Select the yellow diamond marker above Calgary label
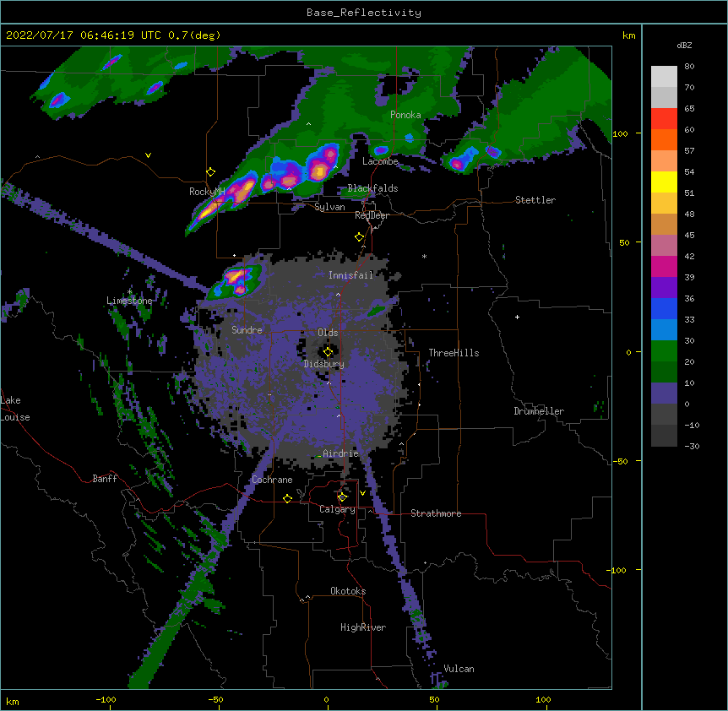Image resolution: width=728 pixels, height=711 pixels. (342, 497)
